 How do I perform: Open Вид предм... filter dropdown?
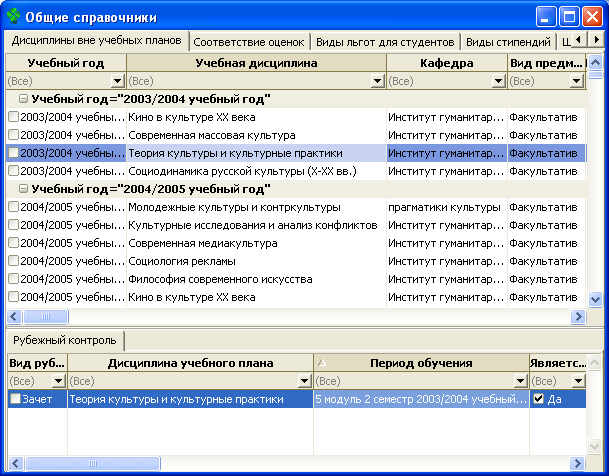point(577,81)
